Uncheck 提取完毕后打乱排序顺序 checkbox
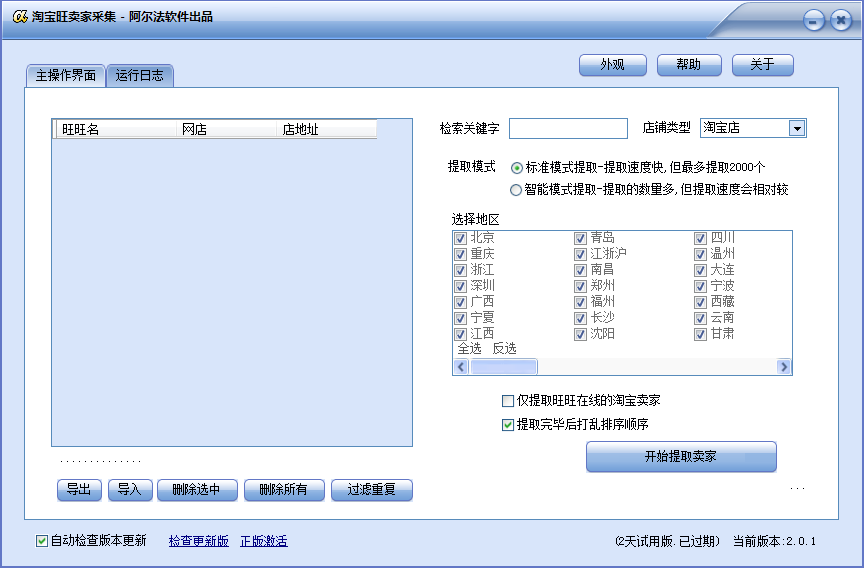This screenshot has width=864, height=568. (508, 425)
